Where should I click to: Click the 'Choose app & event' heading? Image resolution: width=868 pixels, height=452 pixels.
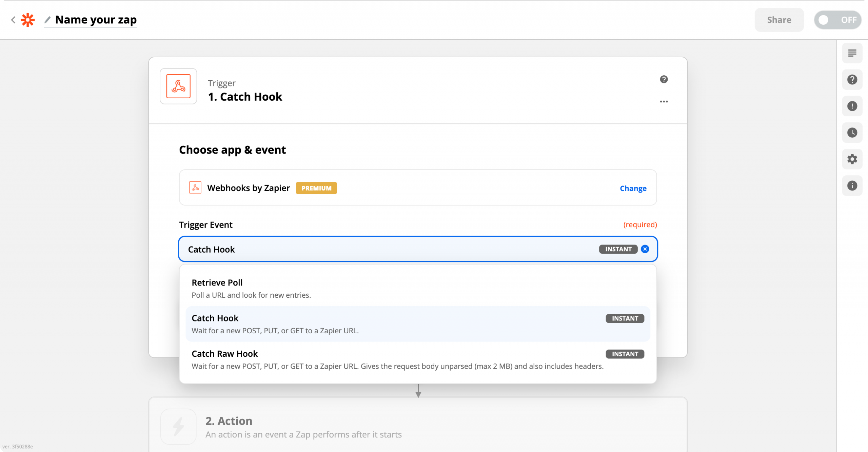(x=232, y=150)
